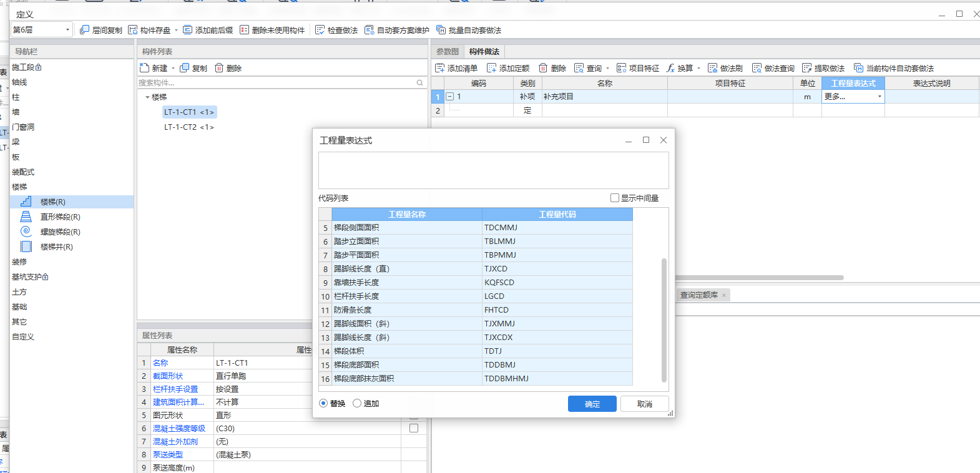
Task: Select component LT-1-CT1 <1>
Action: tap(189, 112)
